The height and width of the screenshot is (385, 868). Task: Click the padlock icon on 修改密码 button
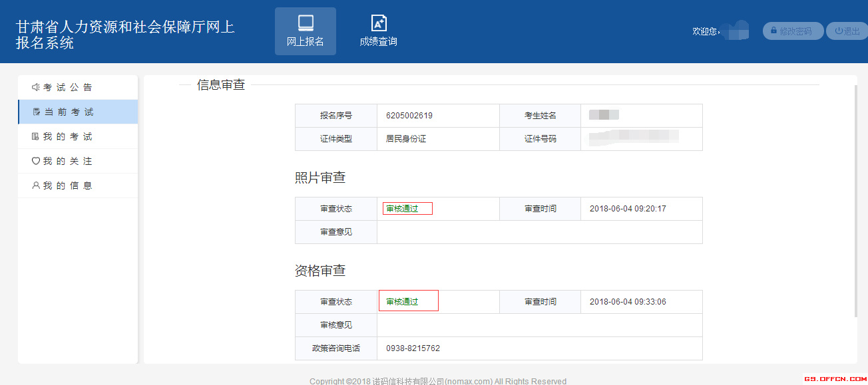point(773,31)
